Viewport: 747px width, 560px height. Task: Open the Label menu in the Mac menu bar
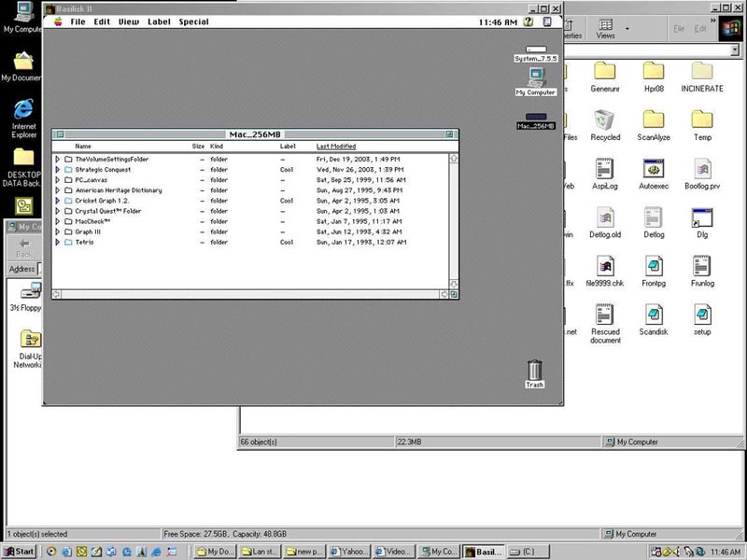tap(159, 21)
